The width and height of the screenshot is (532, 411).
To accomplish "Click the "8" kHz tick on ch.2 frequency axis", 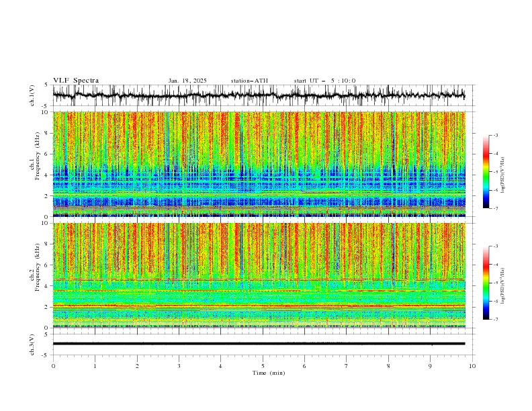I will [47, 244].
